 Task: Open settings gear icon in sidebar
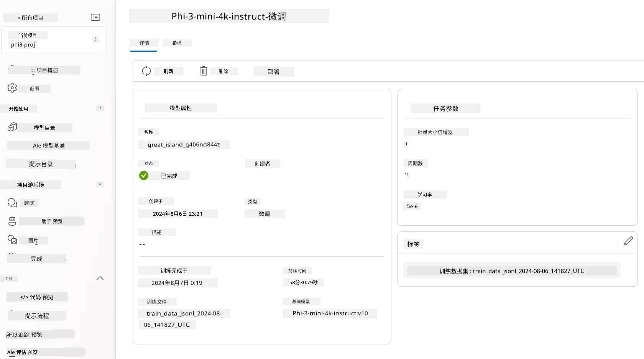point(12,88)
